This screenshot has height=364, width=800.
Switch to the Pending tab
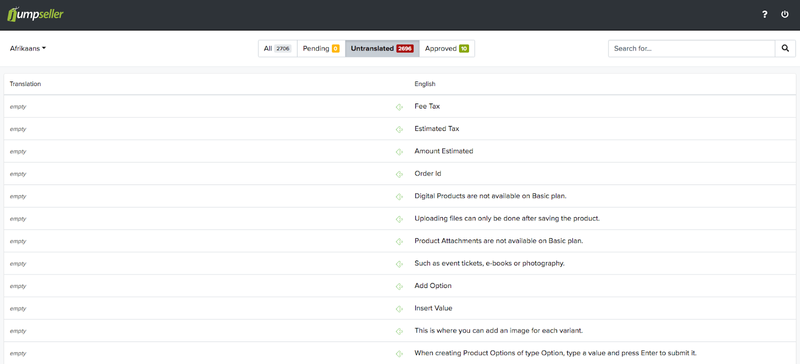(321, 48)
